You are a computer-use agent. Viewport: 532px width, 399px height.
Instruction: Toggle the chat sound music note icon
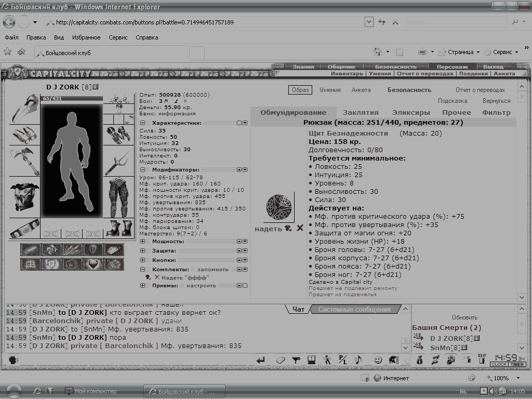(x=358, y=360)
